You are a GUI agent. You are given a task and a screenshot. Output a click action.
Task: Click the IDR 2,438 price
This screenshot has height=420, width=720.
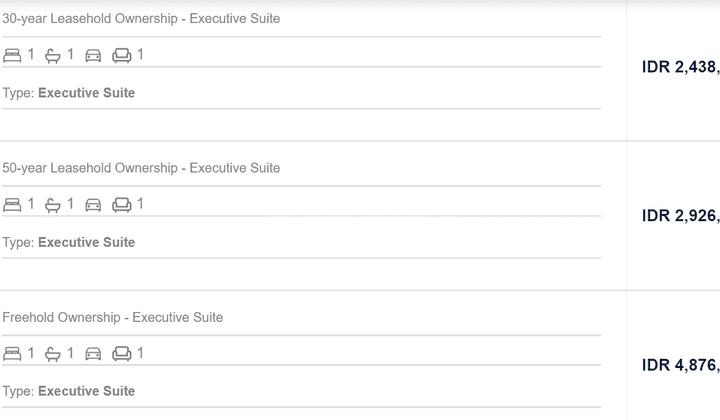click(x=681, y=67)
